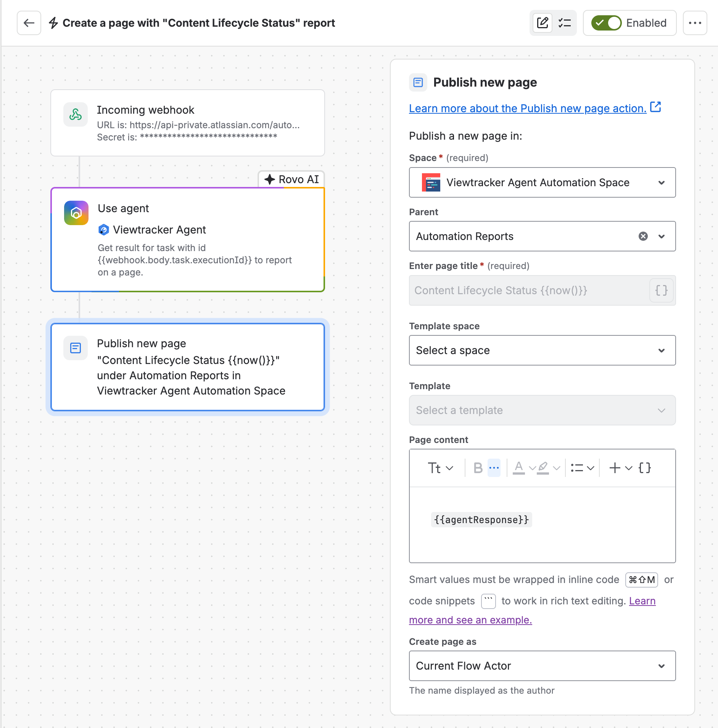
Task: Click the 'Template space' label
Action: click(x=444, y=326)
